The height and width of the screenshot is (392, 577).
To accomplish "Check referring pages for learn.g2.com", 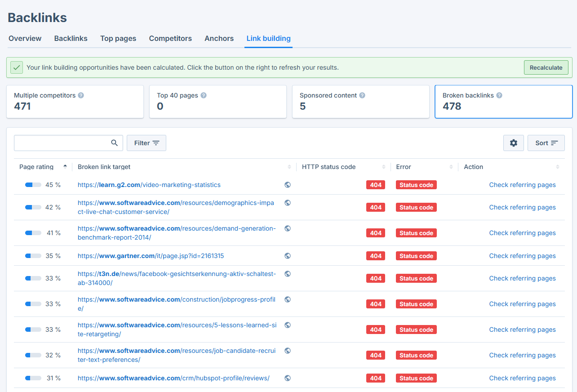I will point(522,184).
